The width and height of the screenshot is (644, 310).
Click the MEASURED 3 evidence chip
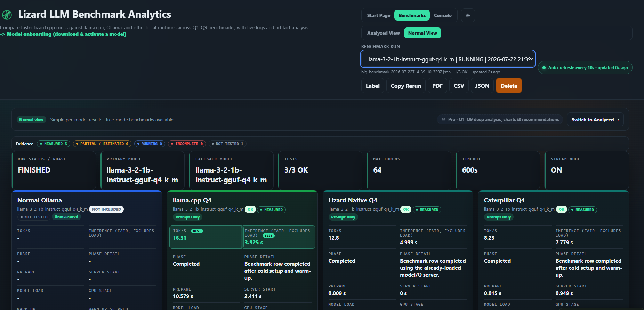click(x=54, y=144)
